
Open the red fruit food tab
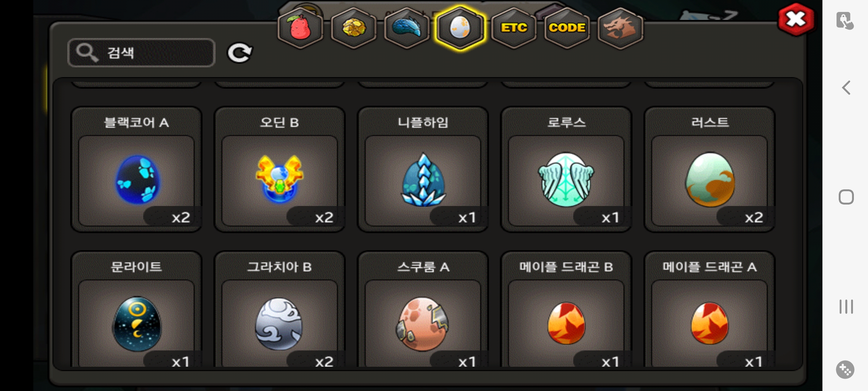click(300, 28)
